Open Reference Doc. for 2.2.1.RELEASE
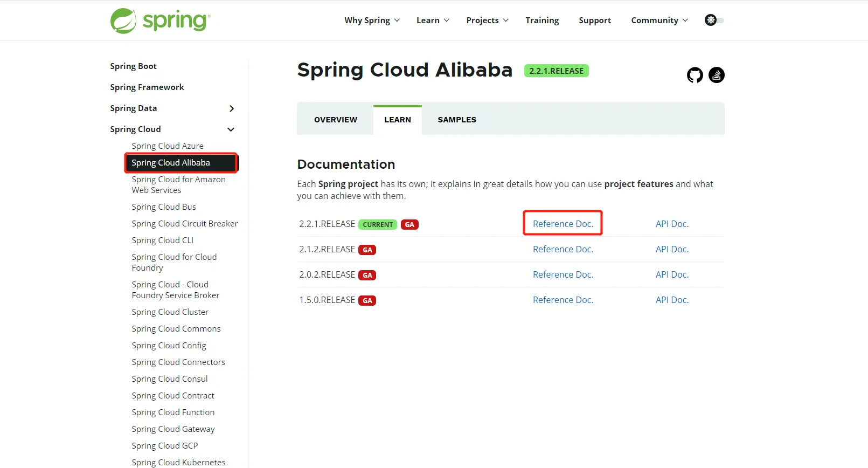 click(563, 224)
